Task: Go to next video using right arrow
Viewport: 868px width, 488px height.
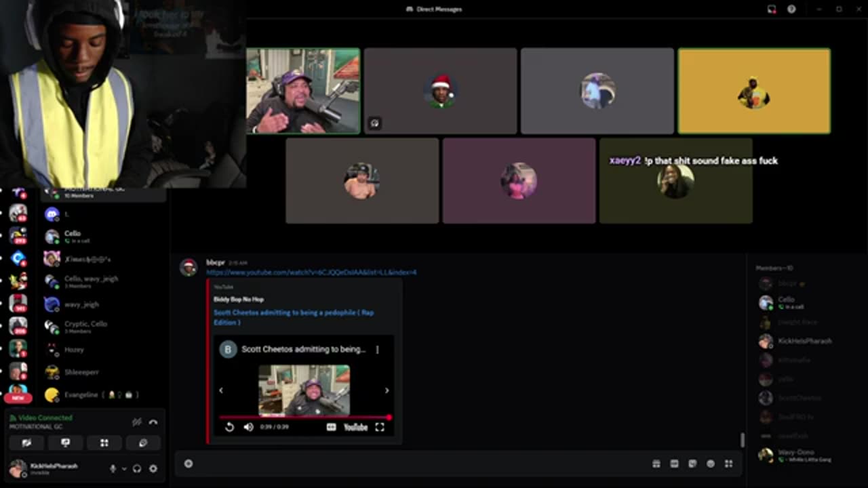Action: pos(387,390)
